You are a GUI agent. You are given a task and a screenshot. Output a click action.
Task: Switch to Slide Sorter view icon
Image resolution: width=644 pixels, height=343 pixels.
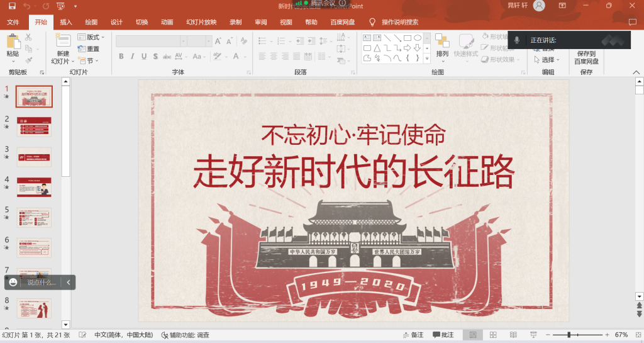493,335
